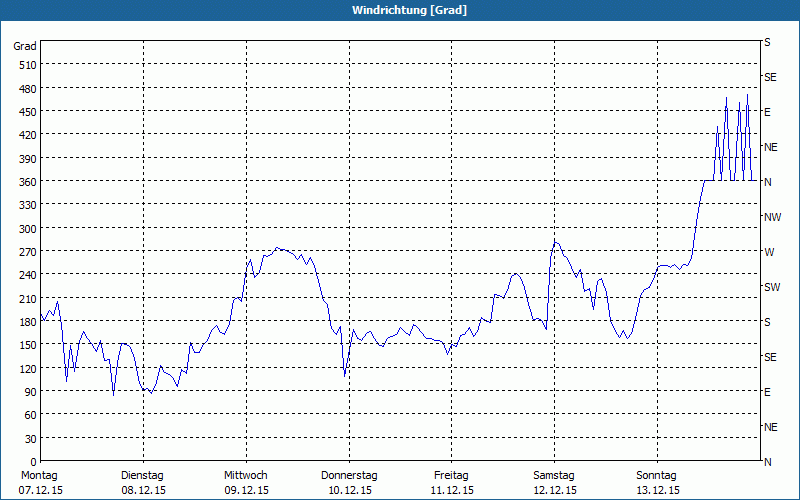Select the Montag 07.12.15 date label
The image size is (800, 500).
[39, 483]
